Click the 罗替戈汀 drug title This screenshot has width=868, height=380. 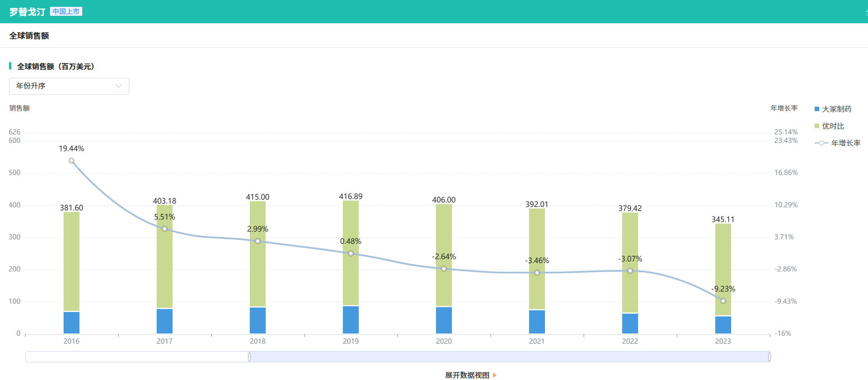click(27, 12)
